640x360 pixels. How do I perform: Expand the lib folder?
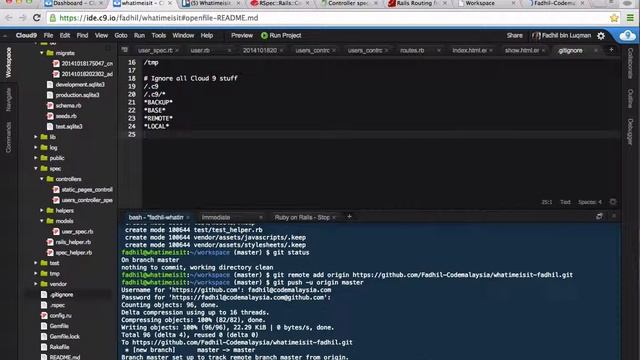36,137
